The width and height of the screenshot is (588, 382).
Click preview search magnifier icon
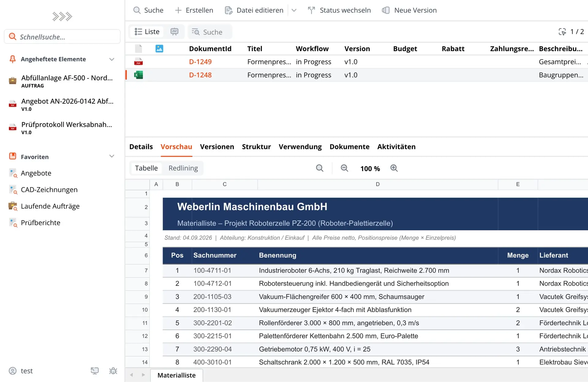tap(320, 168)
